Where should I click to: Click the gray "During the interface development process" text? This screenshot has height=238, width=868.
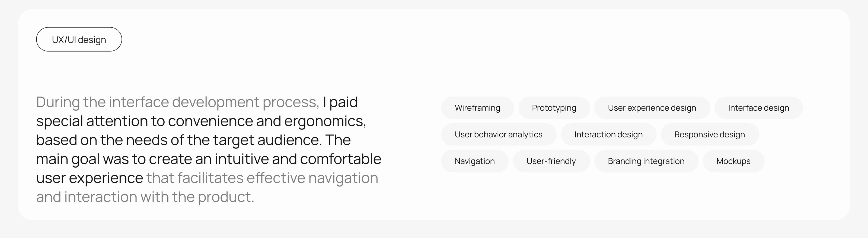178,102
